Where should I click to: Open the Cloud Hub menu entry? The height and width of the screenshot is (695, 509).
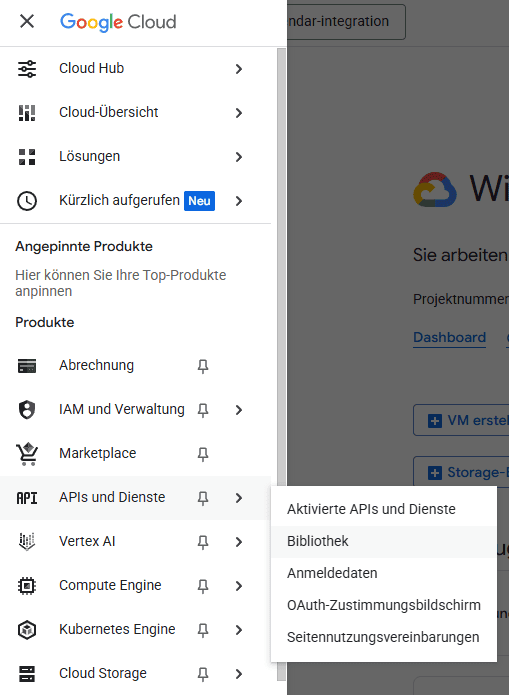(x=135, y=69)
